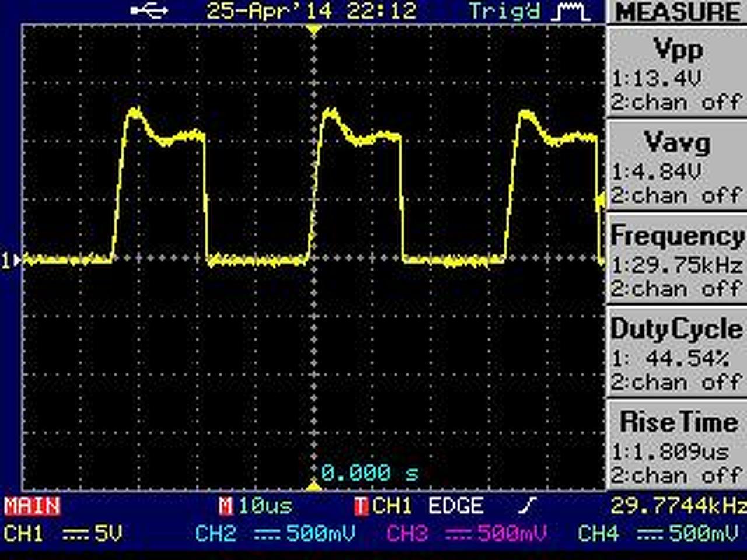
Task: Click the USB connection icon
Action: pyautogui.click(x=150, y=10)
